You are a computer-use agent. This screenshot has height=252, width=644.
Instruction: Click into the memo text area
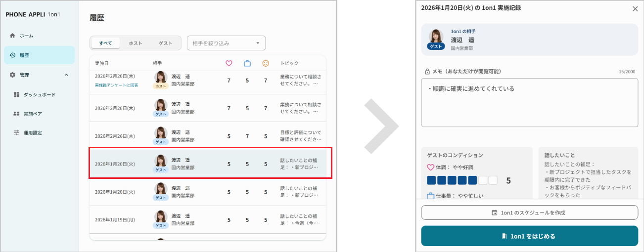point(529,102)
